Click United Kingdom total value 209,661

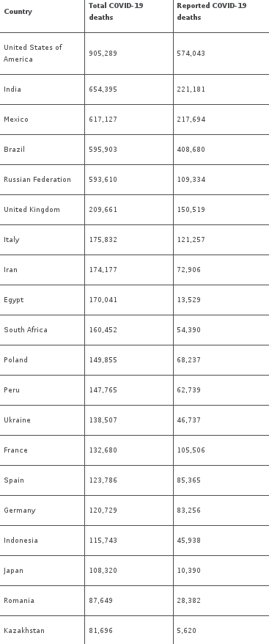103,210
